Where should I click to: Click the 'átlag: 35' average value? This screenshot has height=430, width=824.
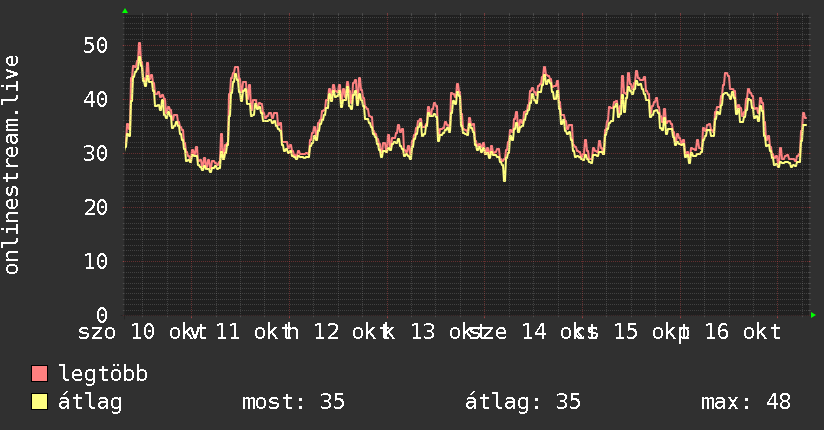pos(523,402)
